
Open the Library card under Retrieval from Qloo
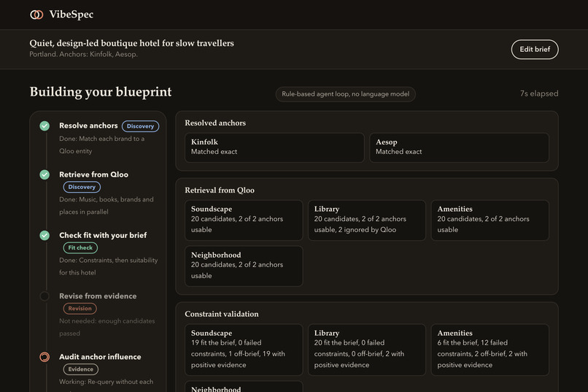tap(367, 220)
